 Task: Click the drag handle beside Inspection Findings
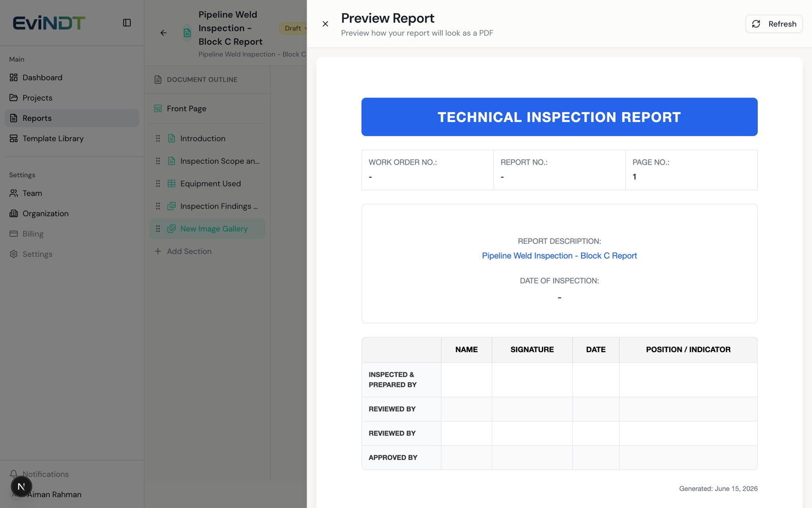[158, 206]
